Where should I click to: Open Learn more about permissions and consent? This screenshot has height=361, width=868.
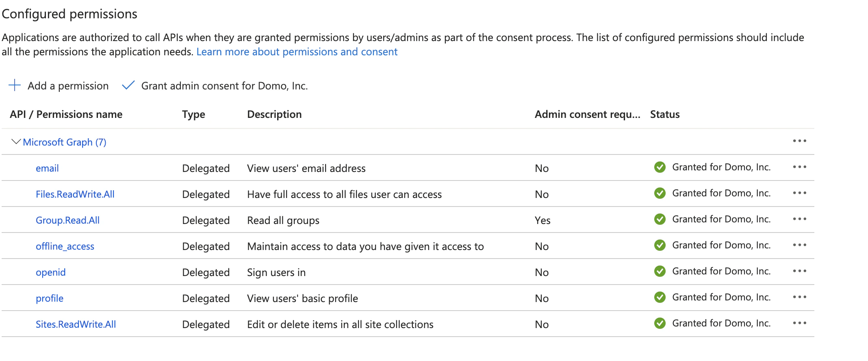tap(297, 52)
